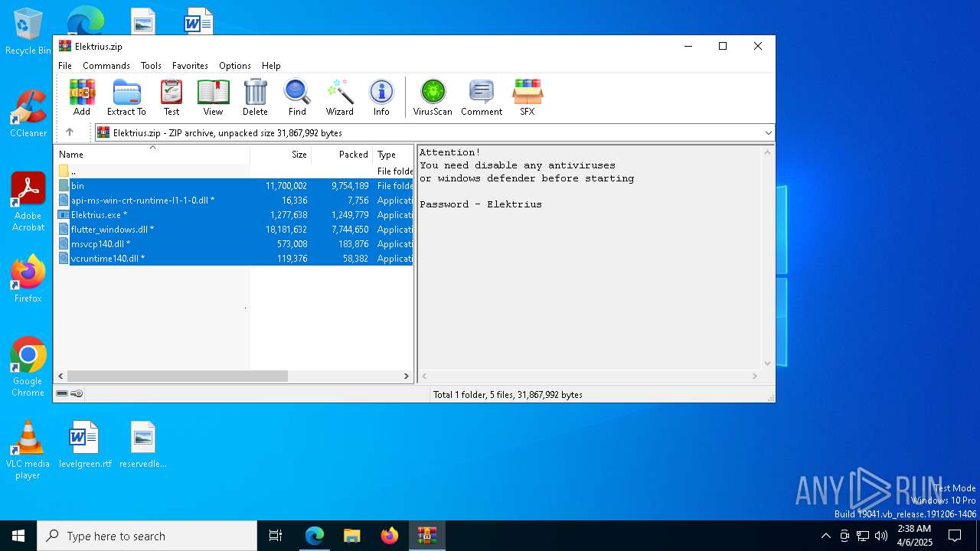The image size is (980, 551).
Task: Click WinRAR taskbar button
Action: pyautogui.click(x=427, y=536)
